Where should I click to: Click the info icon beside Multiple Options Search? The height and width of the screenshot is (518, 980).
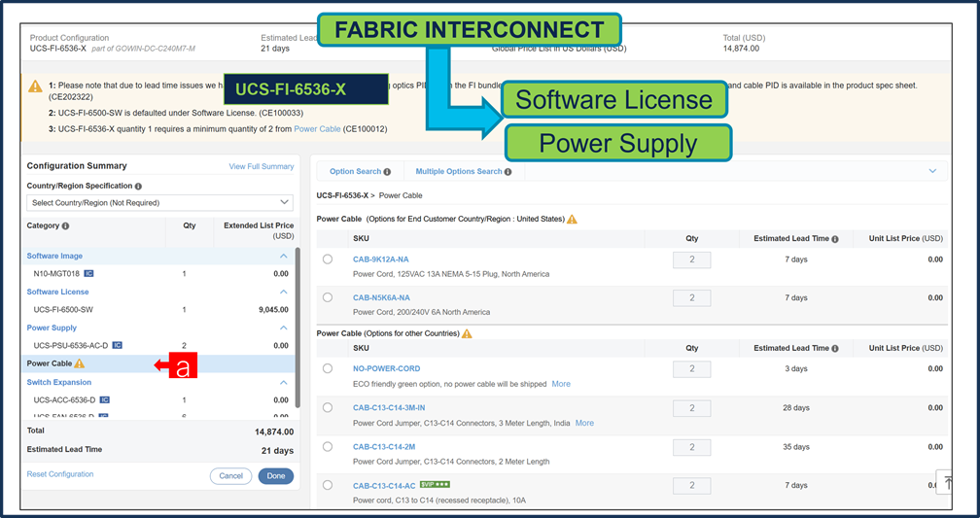pos(507,172)
